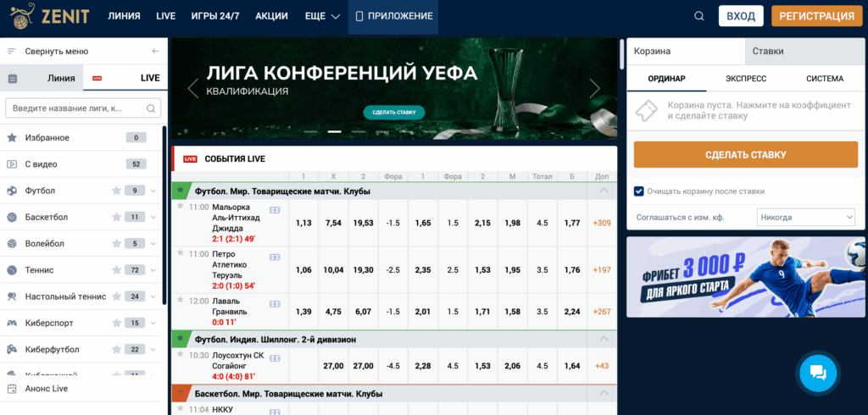868x415 pixels.
Task: Collapse Футбол Товарищеские матчи league section
Action: (x=604, y=191)
